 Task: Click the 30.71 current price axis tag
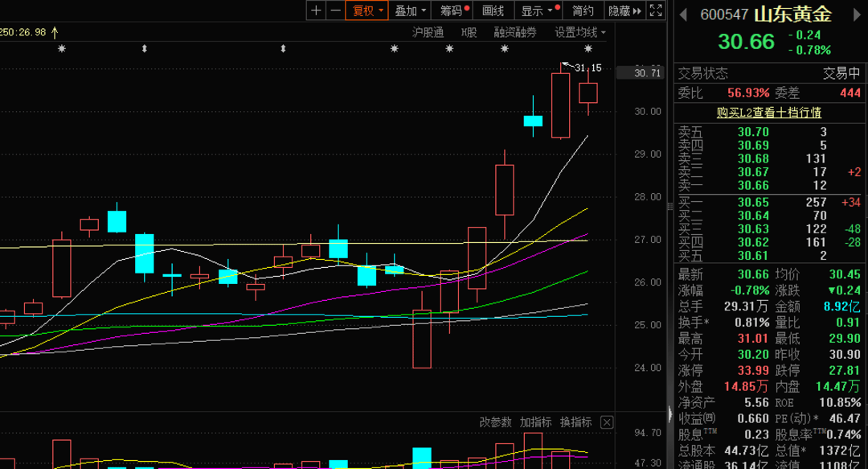tap(641, 72)
